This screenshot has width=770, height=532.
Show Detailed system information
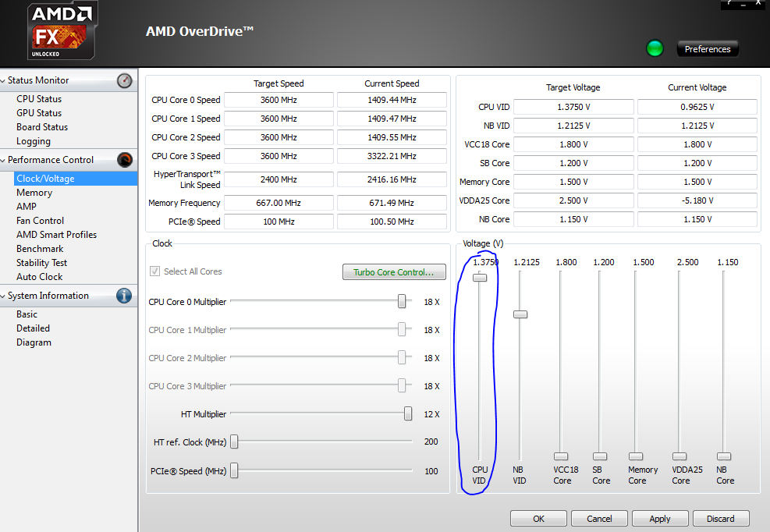(33, 328)
